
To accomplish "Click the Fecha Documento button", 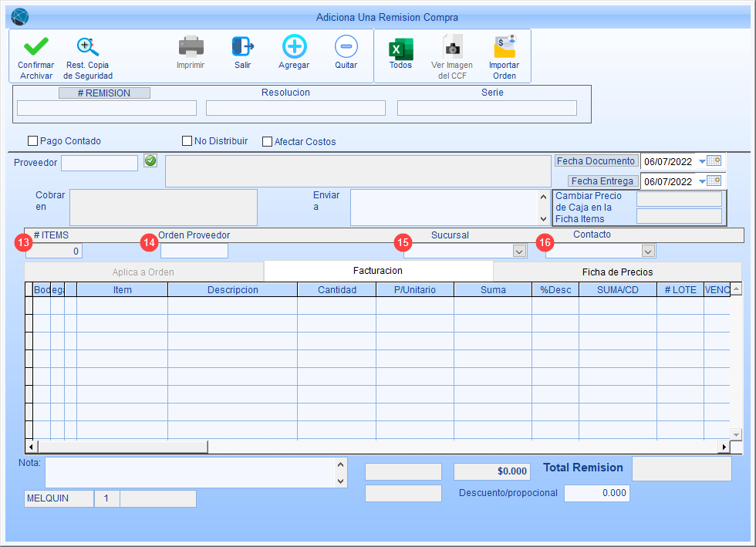I will click(x=596, y=161).
